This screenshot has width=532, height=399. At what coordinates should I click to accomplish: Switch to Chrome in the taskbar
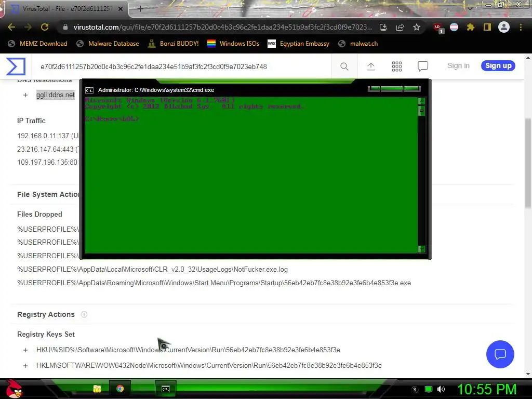[120, 389]
